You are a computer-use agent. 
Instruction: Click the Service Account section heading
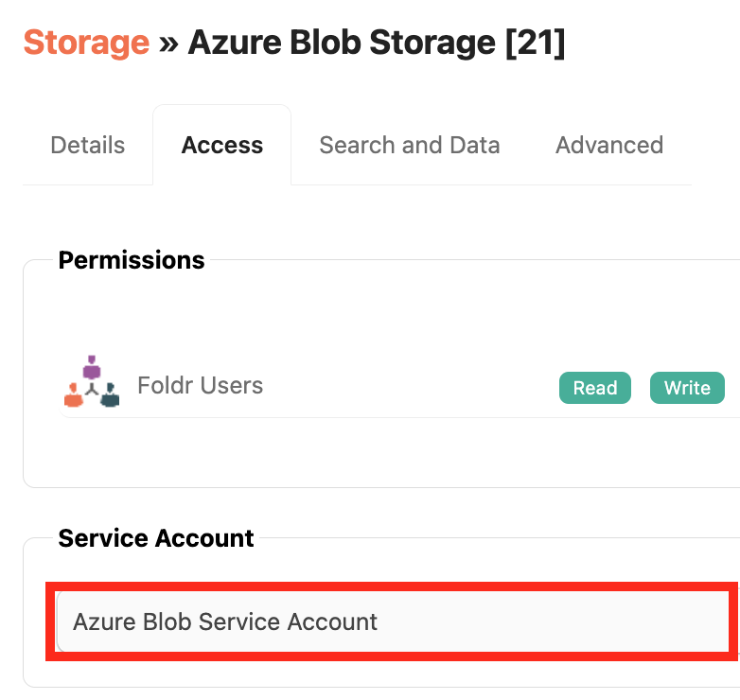point(156,539)
